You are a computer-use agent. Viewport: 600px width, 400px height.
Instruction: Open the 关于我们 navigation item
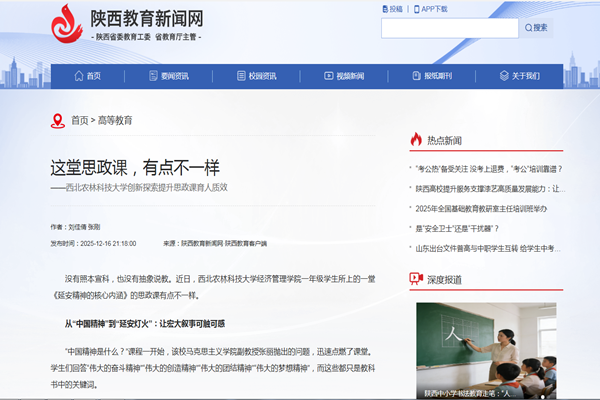point(520,76)
